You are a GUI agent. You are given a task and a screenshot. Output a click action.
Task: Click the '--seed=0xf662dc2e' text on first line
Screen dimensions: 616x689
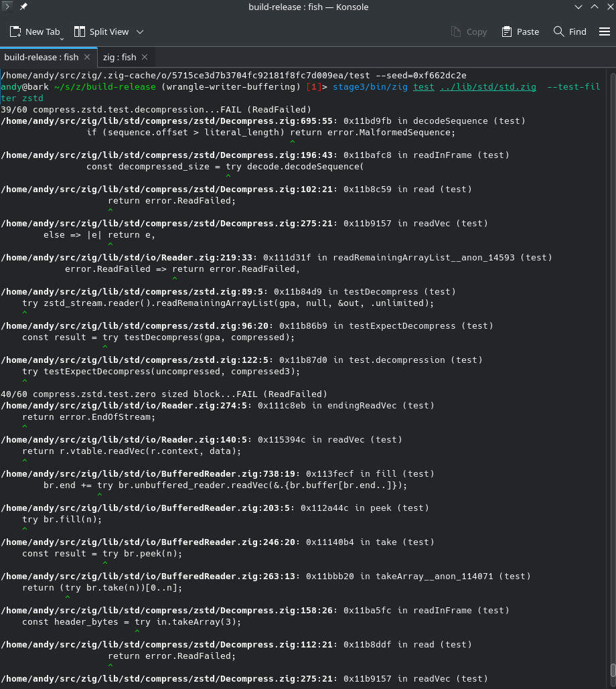point(421,76)
